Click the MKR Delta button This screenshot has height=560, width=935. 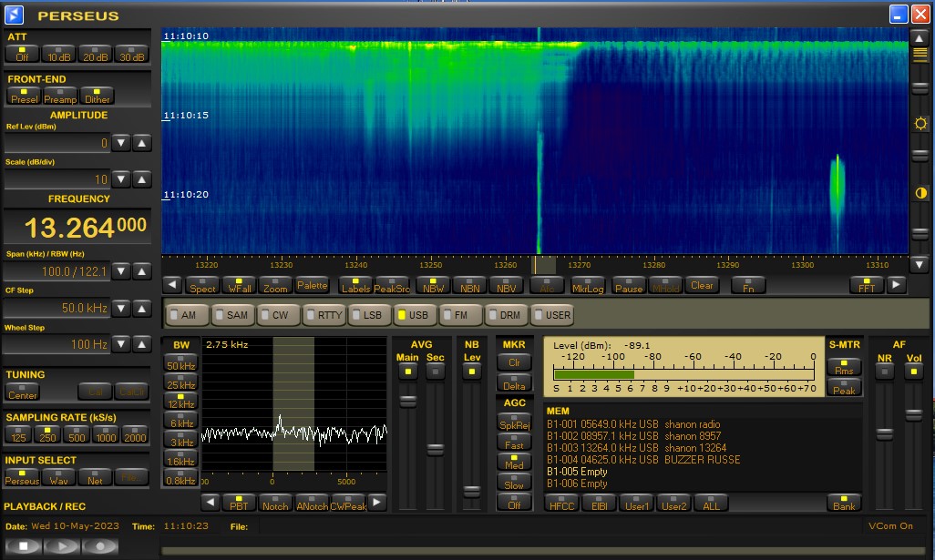(x=514, y=382)
